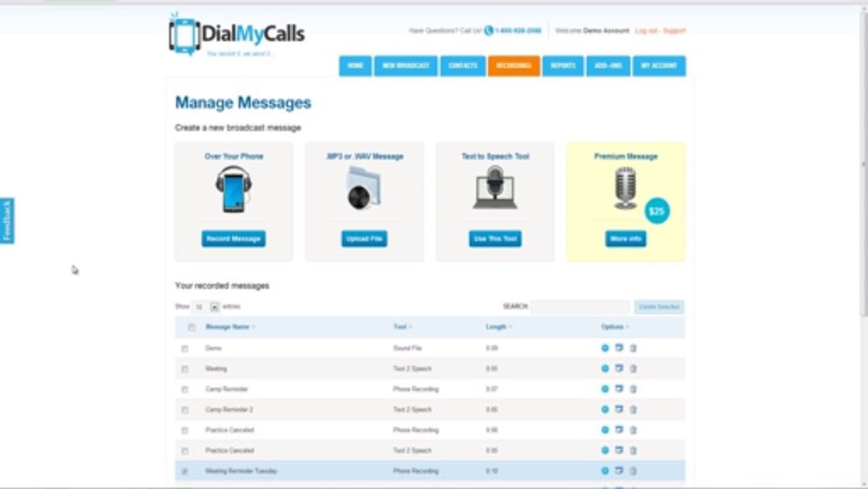Delete Meeting Reminder Tuesday with trash icon
The width and height of the screenshot is (868, 489).
point(633,471)
